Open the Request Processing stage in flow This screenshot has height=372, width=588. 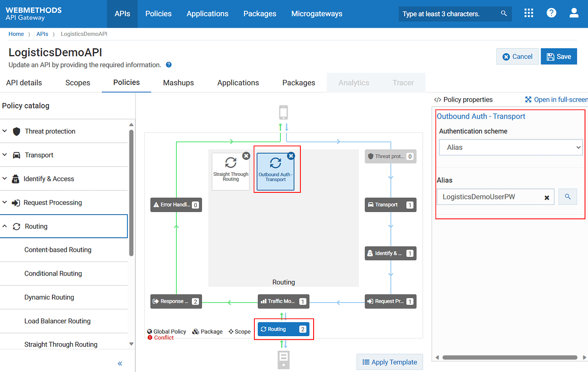[390, 301]
